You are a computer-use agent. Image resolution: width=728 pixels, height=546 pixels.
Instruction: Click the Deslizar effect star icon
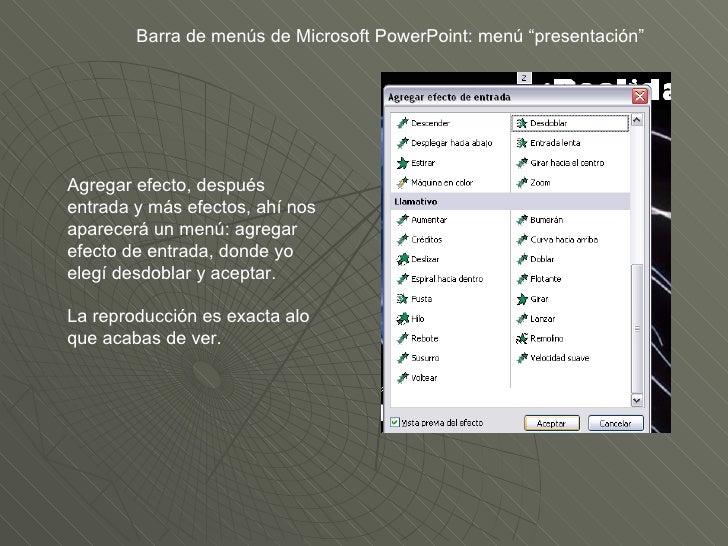pyautogui.click(x=403, y=259)
